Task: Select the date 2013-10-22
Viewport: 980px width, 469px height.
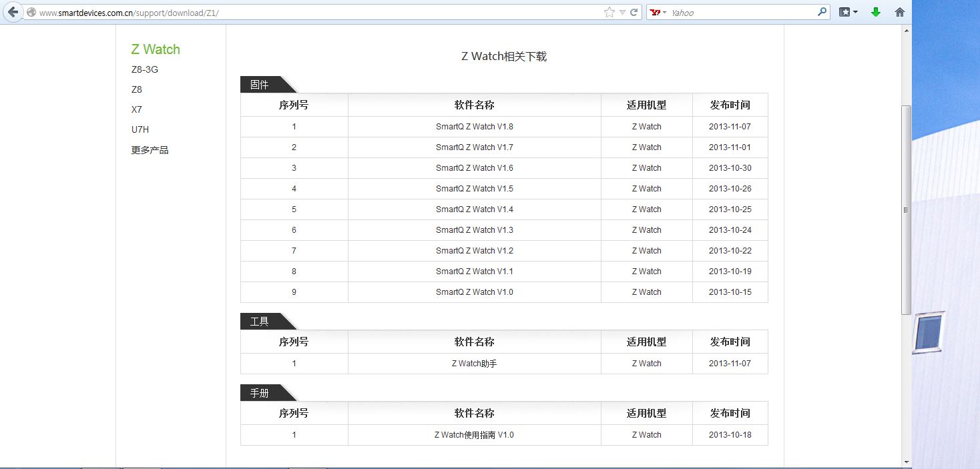Action: pos(730,251)
